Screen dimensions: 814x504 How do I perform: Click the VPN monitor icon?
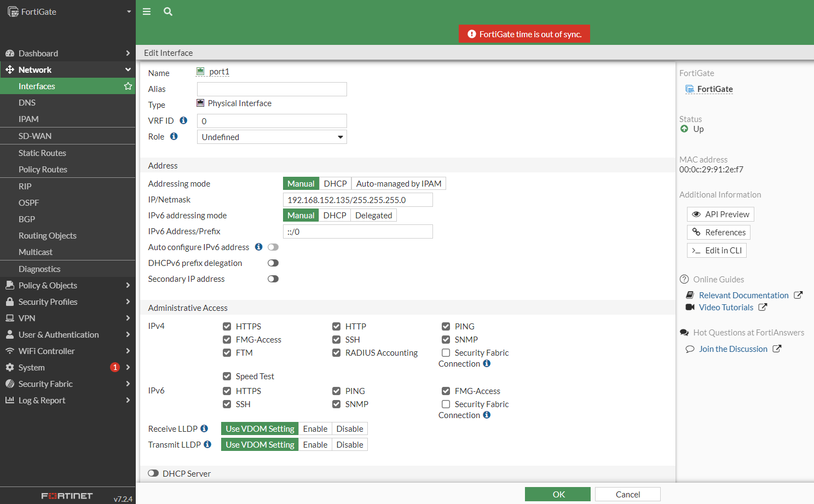(9, 318)
